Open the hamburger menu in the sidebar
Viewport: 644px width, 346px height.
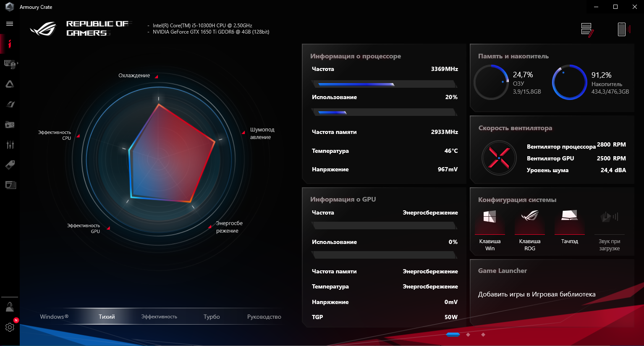point(10,24)
